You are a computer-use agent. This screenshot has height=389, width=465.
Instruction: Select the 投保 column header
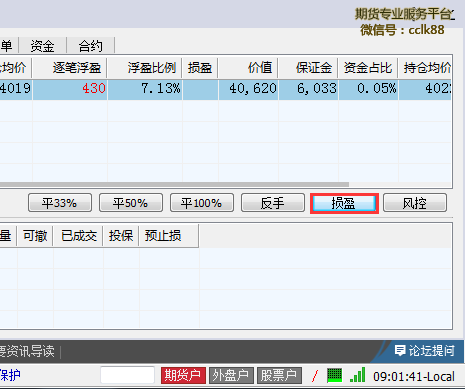[x=121, y=236]
